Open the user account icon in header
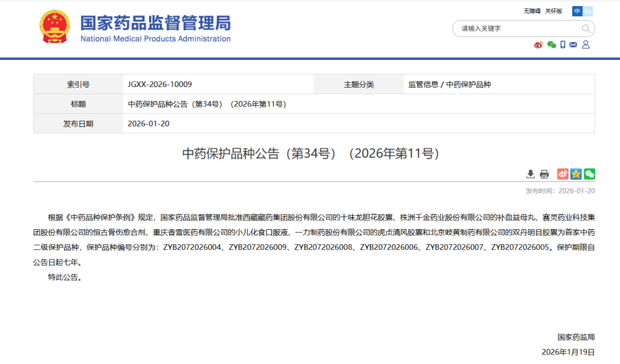This screenshot has width=620, height=364. [585, 45]
